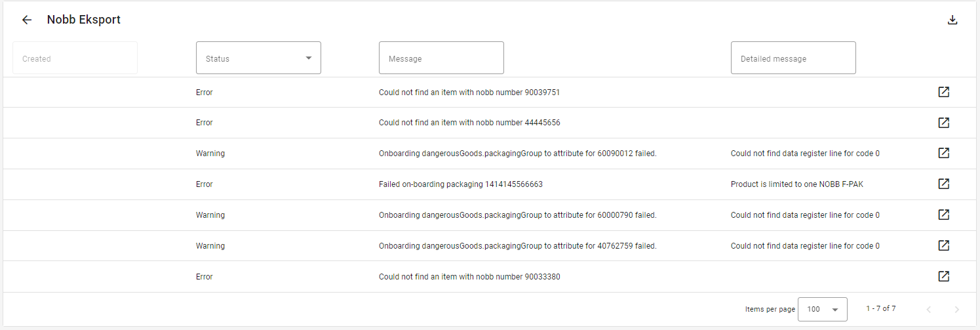
Task: Focus the Detailed message filter field
Action: [x=793, y=58]
